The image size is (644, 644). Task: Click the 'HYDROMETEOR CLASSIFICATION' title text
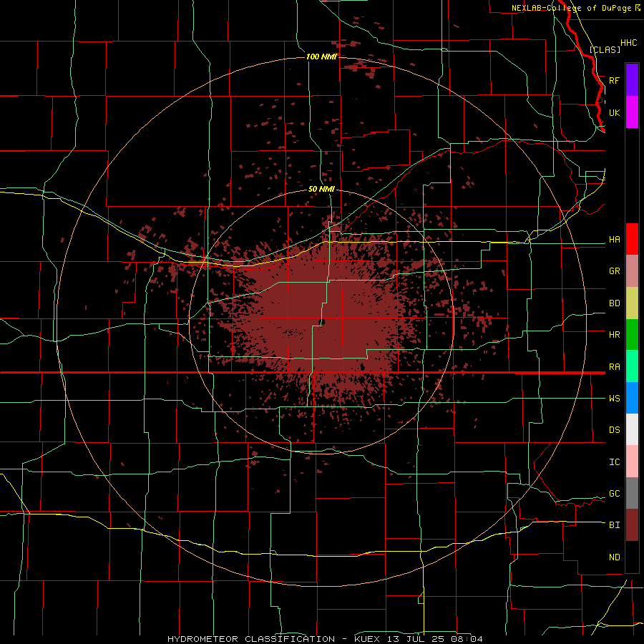251,639
